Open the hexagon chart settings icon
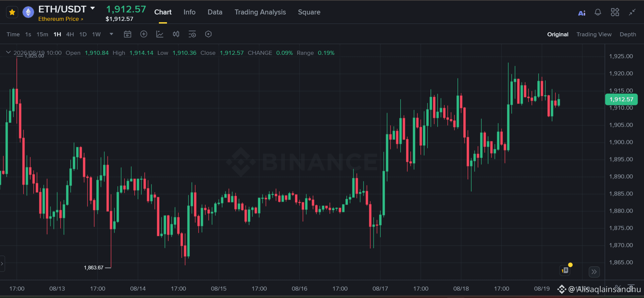The image size is (644, 298). coord(208,34)
